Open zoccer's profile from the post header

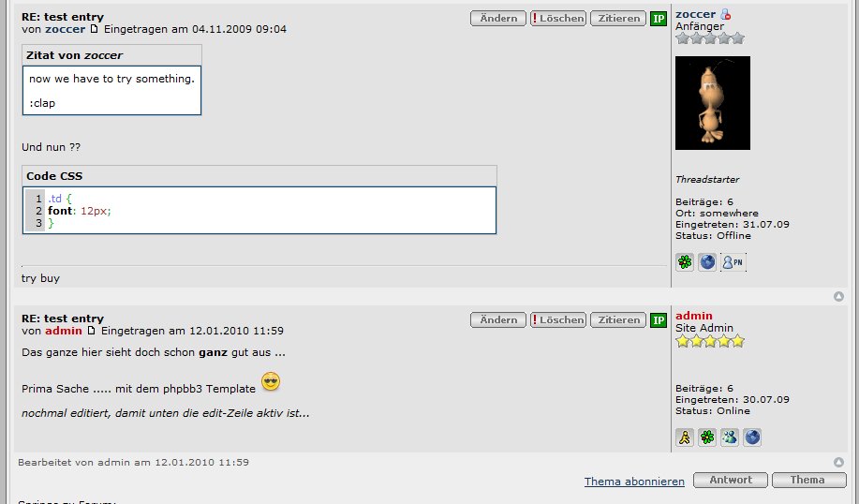(x=65, y=29)
